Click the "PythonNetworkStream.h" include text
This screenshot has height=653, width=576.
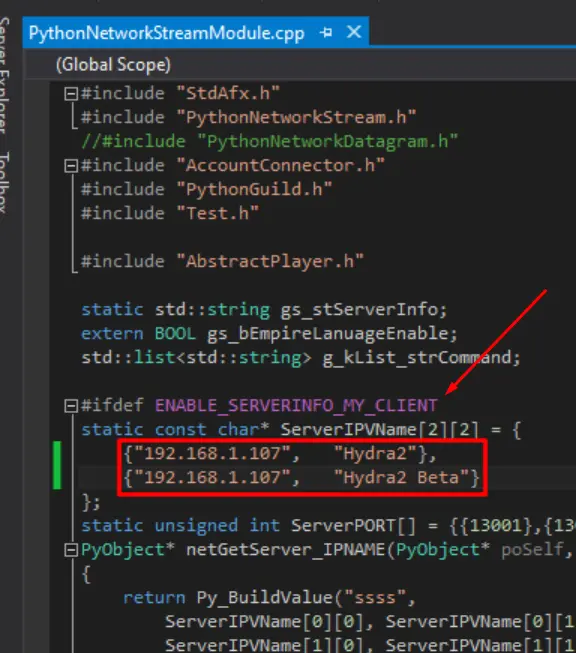(296, 118)
